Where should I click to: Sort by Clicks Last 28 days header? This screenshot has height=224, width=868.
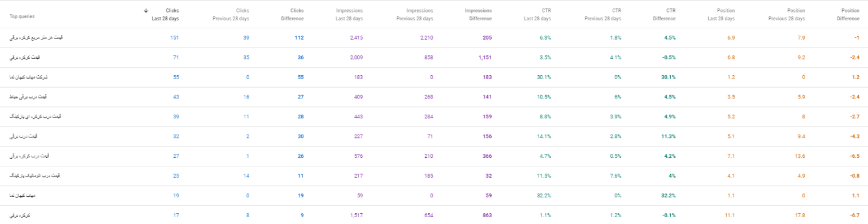click(165, 14)
